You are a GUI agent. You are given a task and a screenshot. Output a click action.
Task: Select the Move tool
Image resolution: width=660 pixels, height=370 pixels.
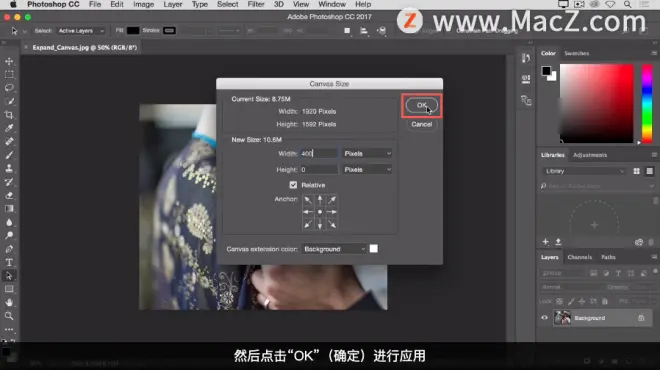click(9, 61)
